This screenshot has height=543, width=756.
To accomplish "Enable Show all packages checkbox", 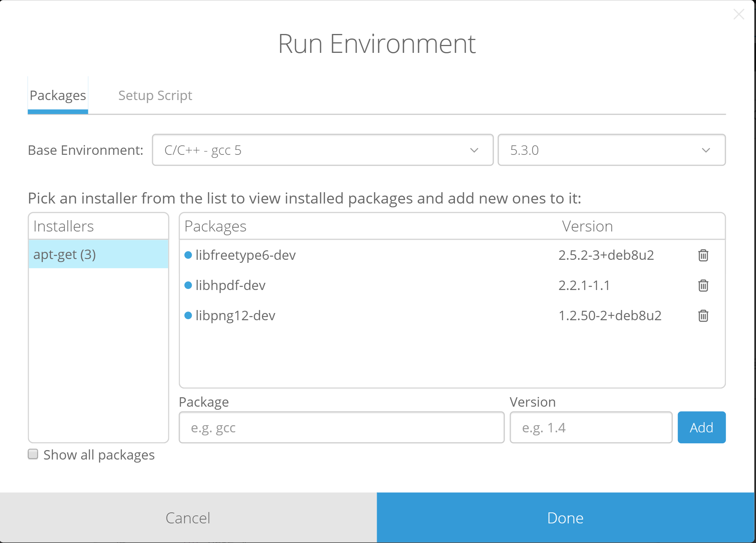I will tap(33, 454).
